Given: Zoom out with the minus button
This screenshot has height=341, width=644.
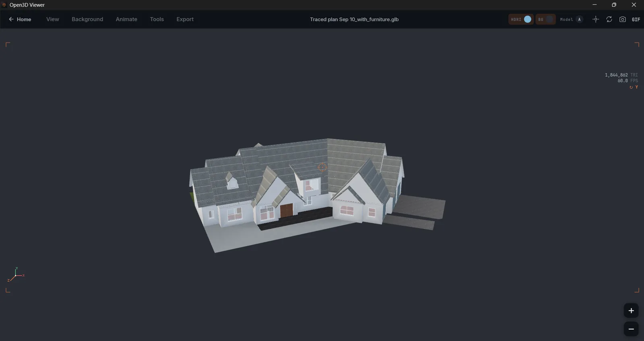Looking at the screenshot, I should [x=631, y=329].
